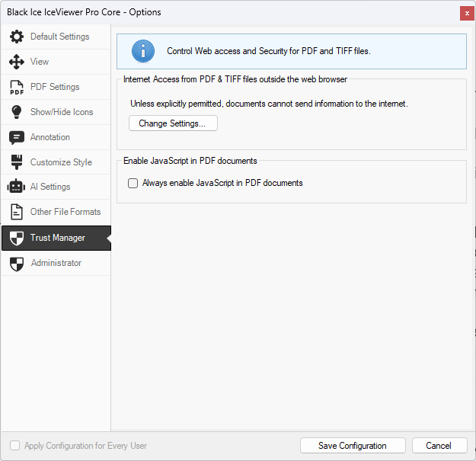The width and height of the screenshot is (476, 461).
Task: Click the robot AI Settings icon
Action: [17, 186]
